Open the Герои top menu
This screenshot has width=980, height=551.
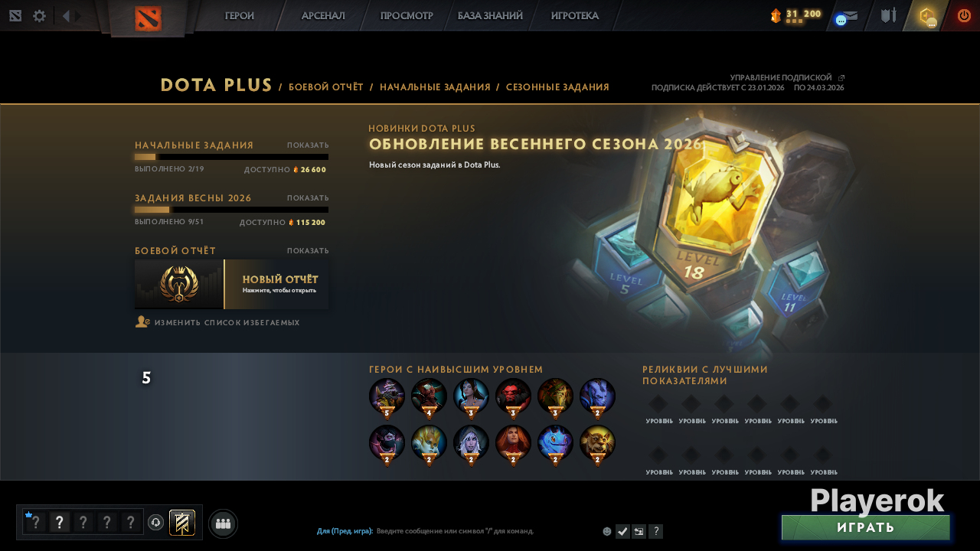click(x=240, y=16)
